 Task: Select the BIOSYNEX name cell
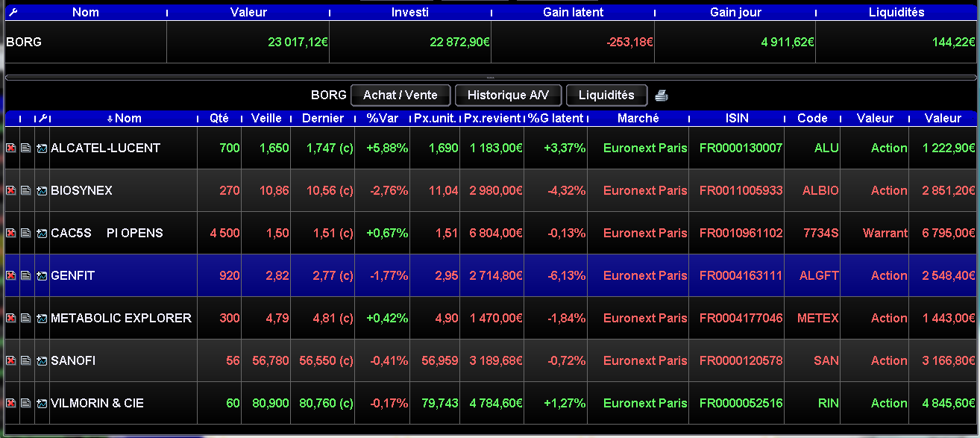pyautogui.click(x=123, y=190)
